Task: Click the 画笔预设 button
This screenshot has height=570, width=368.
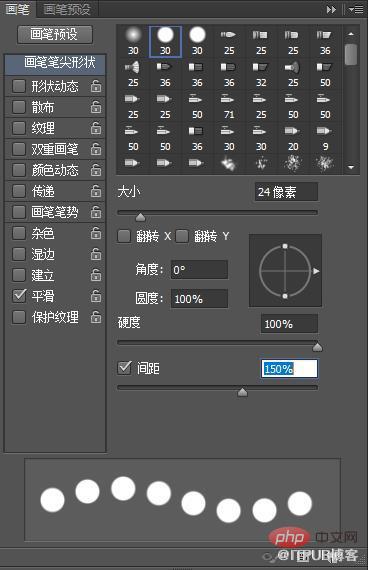Action: [55, 35]
